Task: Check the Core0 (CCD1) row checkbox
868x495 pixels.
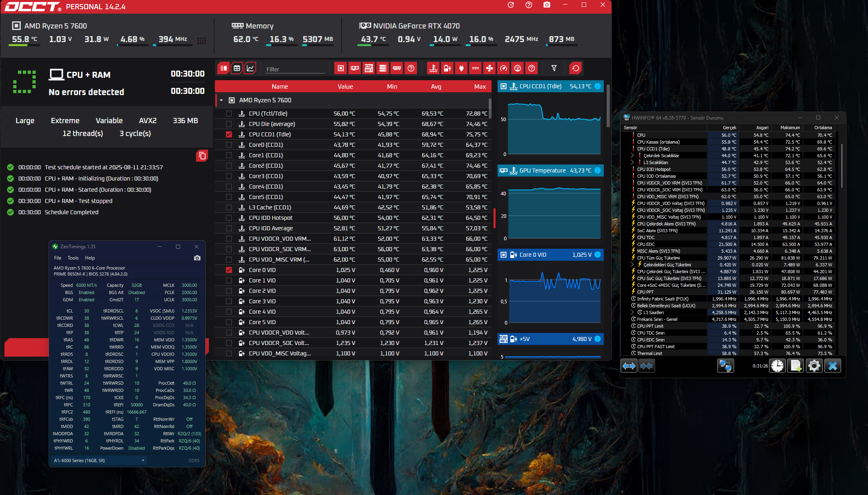Action: (x=229, y=145)
